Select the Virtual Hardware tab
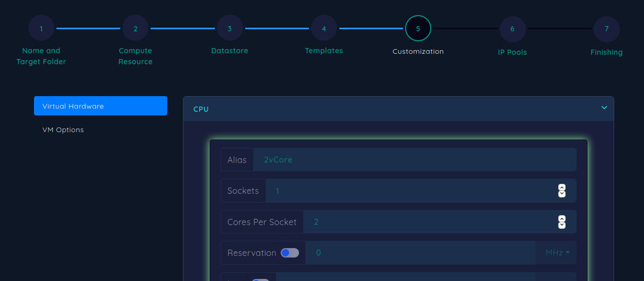Viewport: 644px width, 281px height. point(100,106)
